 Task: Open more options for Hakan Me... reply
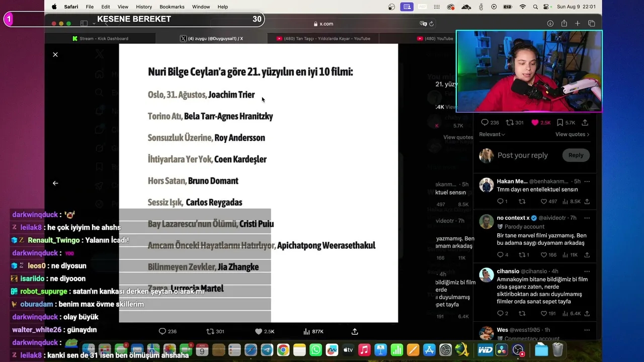(x=587, y=182)
